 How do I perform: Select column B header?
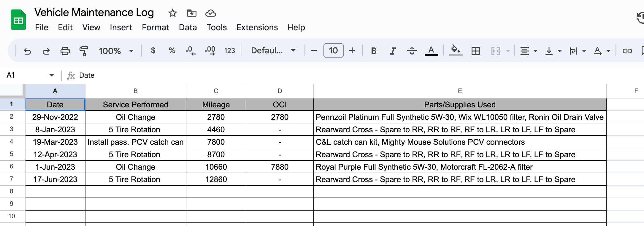pos(136,91)
